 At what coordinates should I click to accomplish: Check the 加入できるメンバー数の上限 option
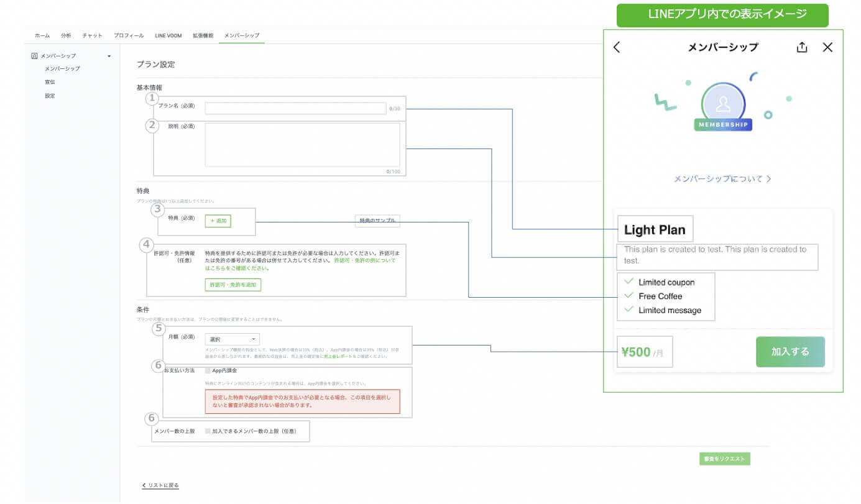coord(208,431)
